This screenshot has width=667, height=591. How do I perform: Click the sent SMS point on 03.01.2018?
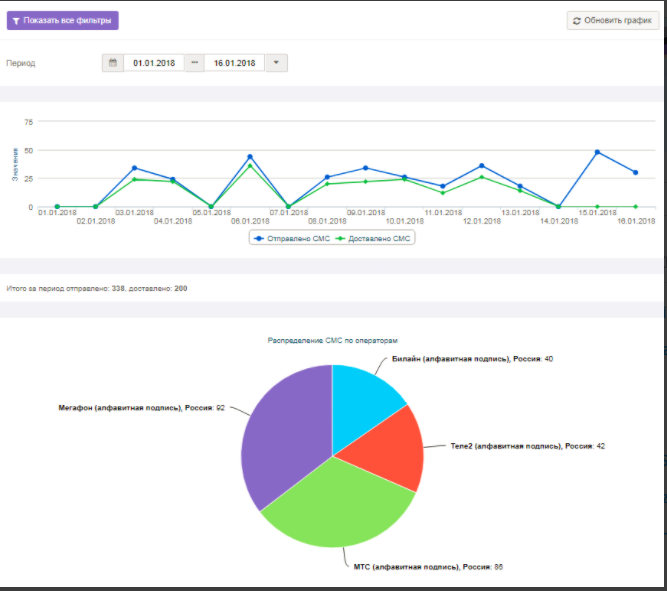tap(134, 168)
